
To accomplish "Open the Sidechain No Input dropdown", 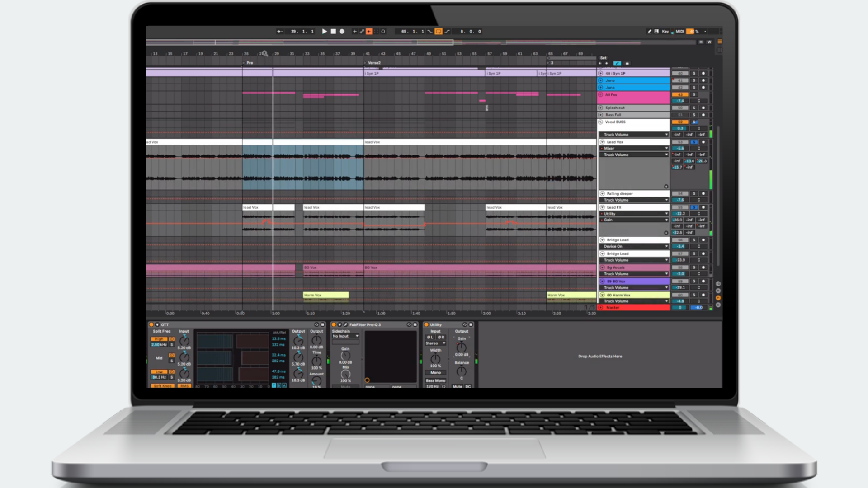I will pos(345,336).
